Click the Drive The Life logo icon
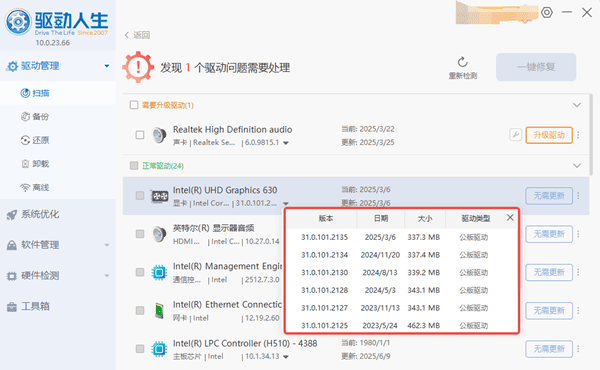Image resolution: width=600 pixels, height=370 pixels. coord(18,22)
